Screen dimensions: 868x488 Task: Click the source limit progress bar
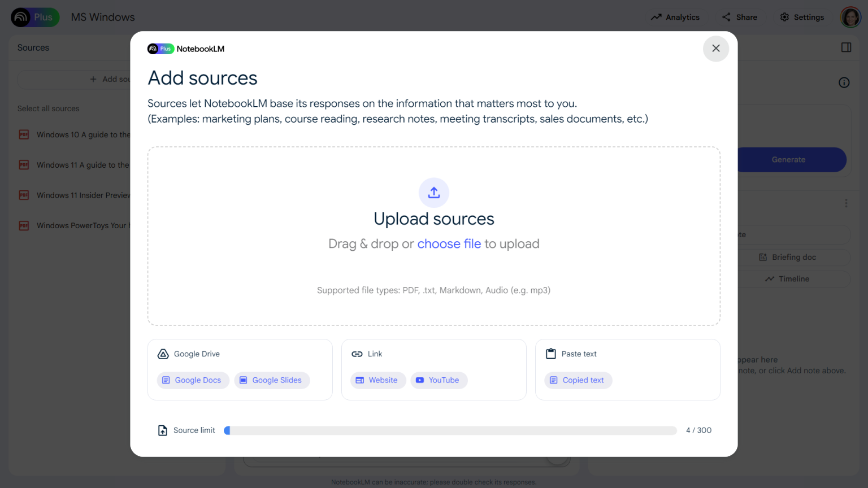click(450, 430)
